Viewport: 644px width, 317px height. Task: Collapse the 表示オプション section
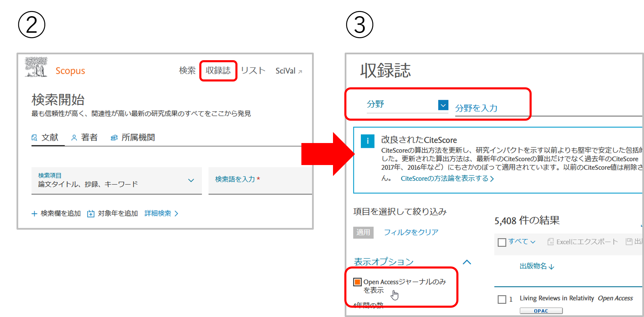[x=412, y=262]
